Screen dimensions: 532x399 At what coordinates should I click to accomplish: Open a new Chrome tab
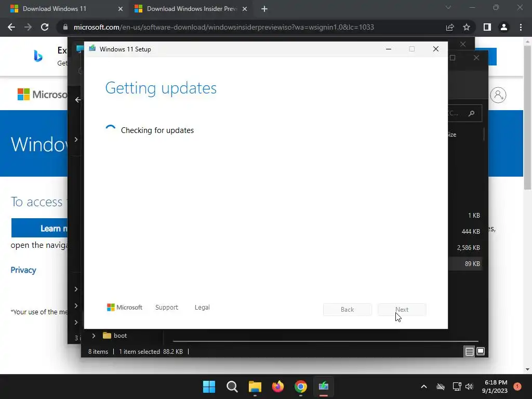264,9
